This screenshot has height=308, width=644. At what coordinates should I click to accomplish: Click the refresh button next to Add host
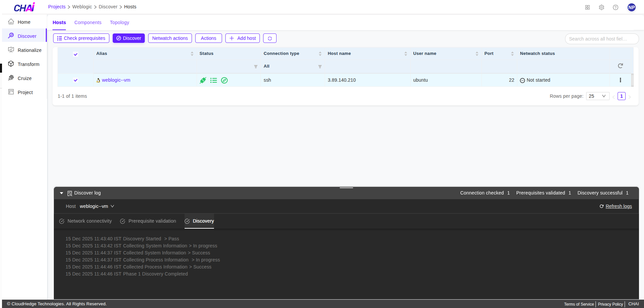click(270, 38)
